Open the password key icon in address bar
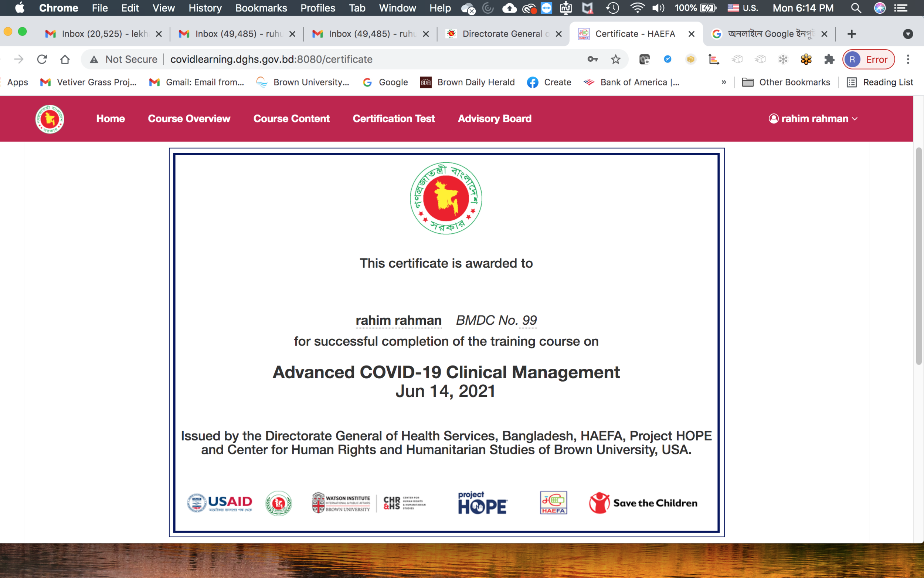The image size is (924, 578). pyautogui.click(x=592, y=59)
